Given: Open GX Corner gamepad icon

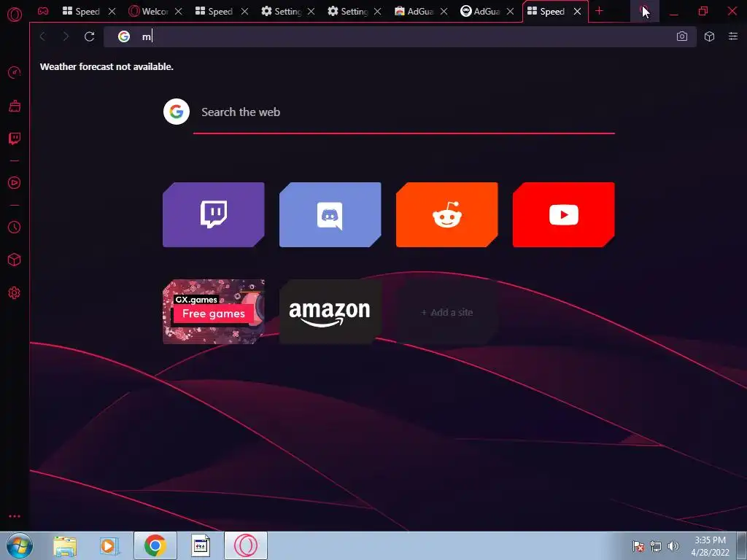Looking at the screenshot, I should tap(43, 11).
